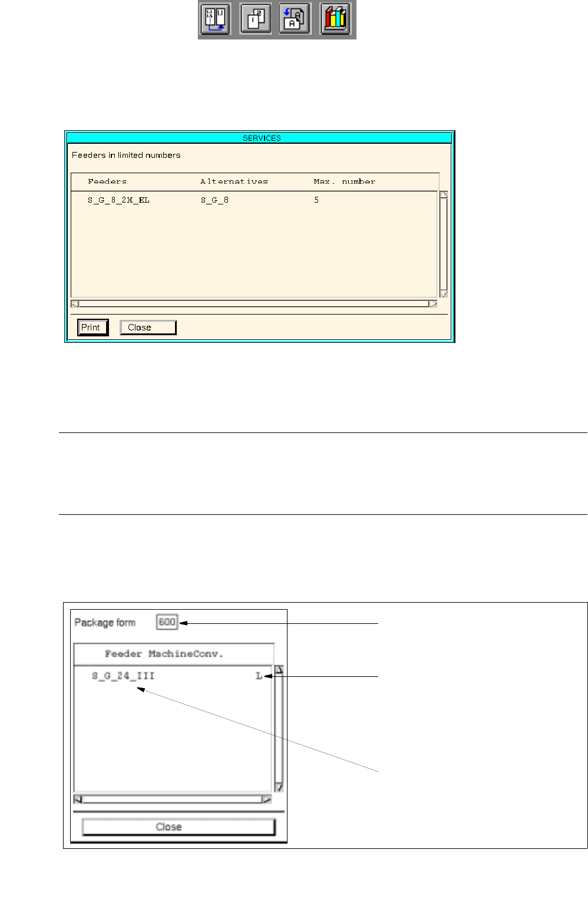Click the L machine conveyor value
588x919 pixels.
(x=259, y=676)
